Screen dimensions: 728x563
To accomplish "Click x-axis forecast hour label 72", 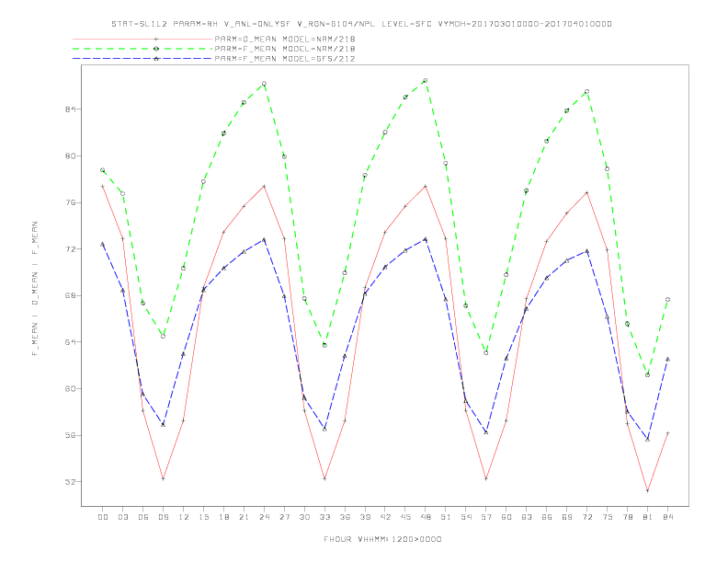I will pyautogui.click(x=586, y=517).
